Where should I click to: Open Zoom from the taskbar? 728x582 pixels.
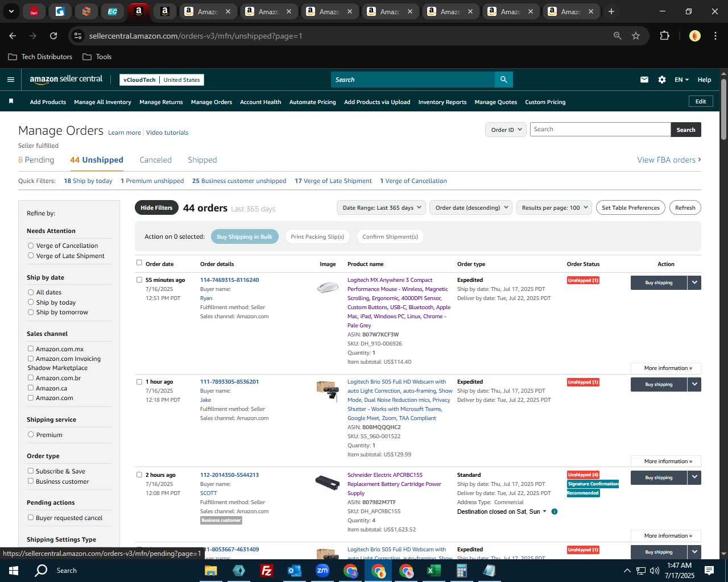click(322, 571)
